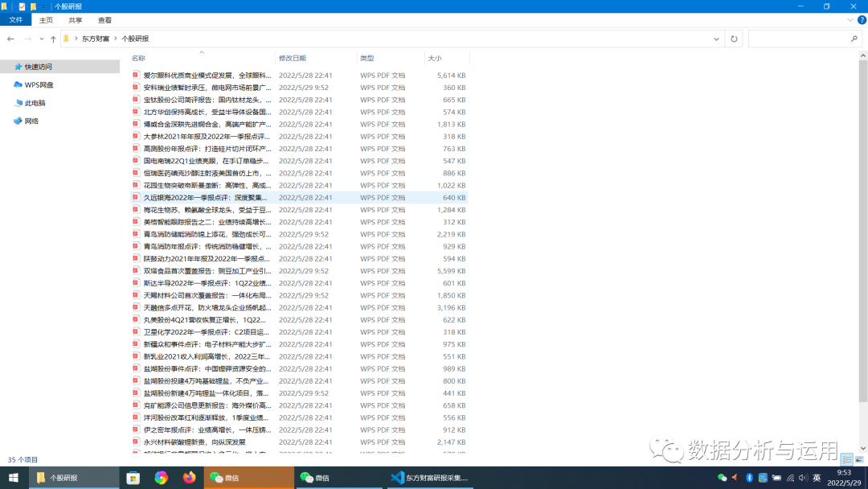Open the Windows Start menu
This screenshot has height=489, width=868.
(14, 478)
